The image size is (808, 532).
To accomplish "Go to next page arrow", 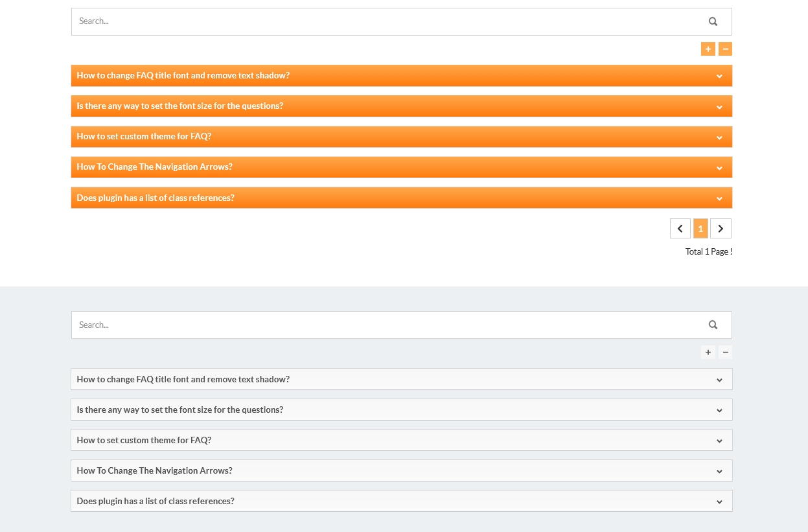I will click(x=721, y=228).
